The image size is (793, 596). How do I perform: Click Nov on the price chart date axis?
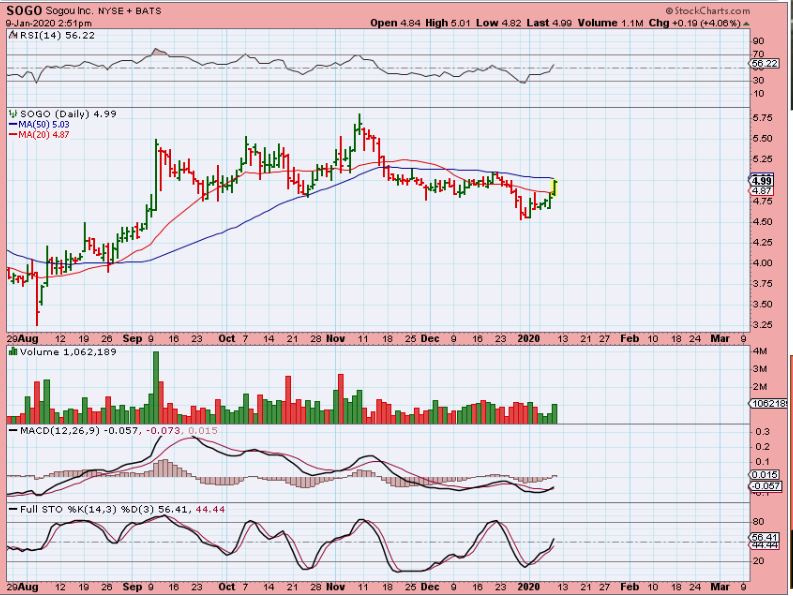(x=336, y=338)
